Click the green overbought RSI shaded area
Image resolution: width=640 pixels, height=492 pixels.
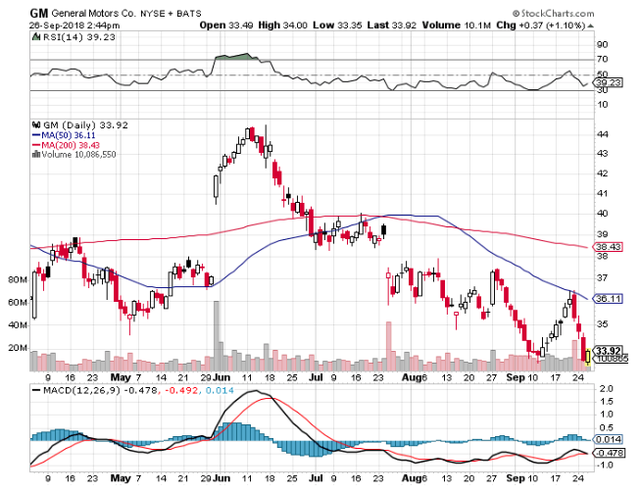click(236, 57)
